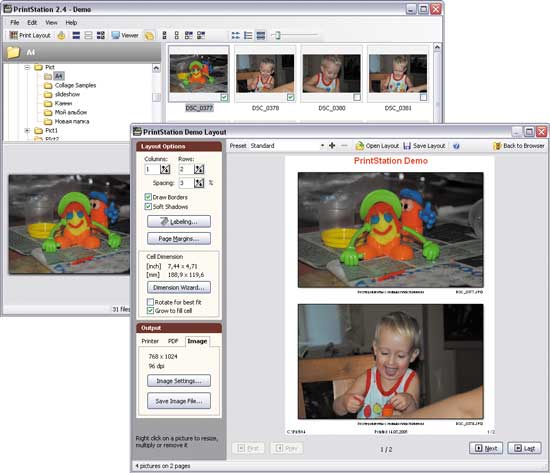Click the plus icon to add preset
Image resolution: width=550 pixels, height=473 pixels.
click(x=332, y=145)
